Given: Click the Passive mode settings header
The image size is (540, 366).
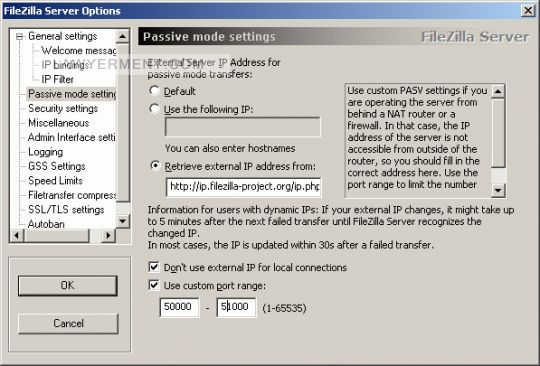Looking at the screenshot, I should pos(209,37).
